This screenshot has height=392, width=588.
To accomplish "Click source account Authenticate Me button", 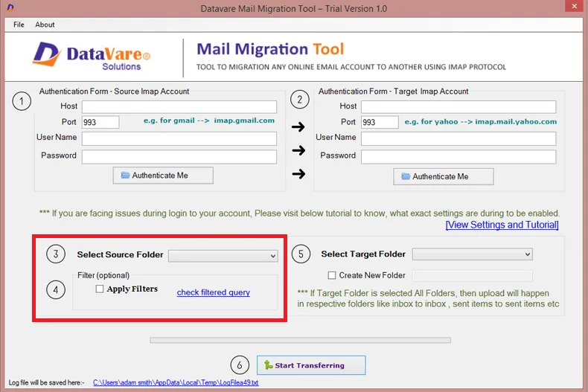I will pyautogui.click(x=163, y=176).
